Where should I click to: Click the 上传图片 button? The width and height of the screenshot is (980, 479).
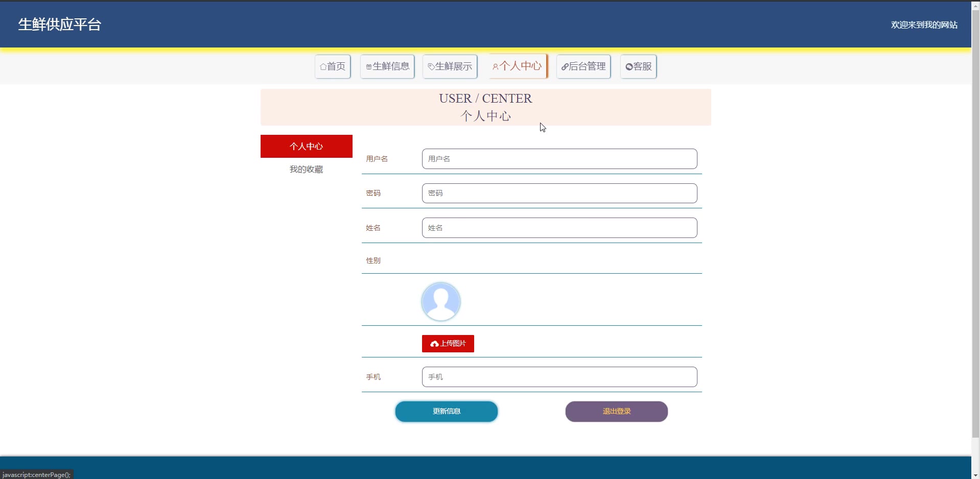[x=448, y=344]
